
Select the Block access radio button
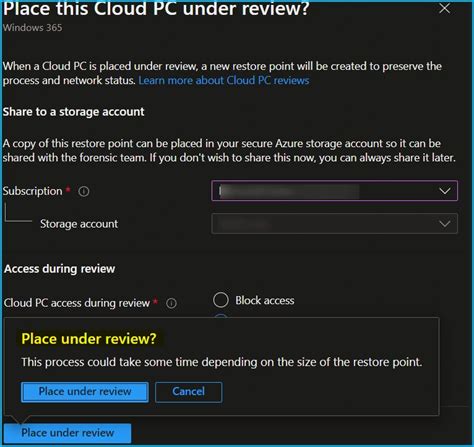221,300
